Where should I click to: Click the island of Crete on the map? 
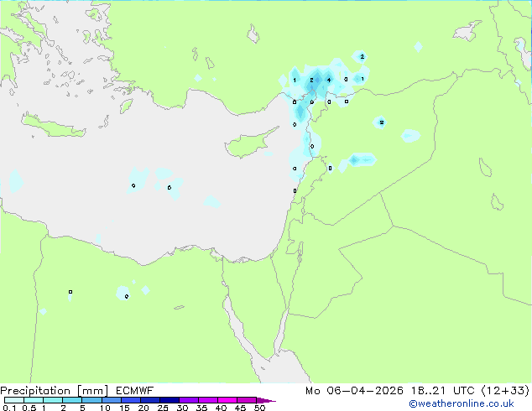[x=54, y=126]
